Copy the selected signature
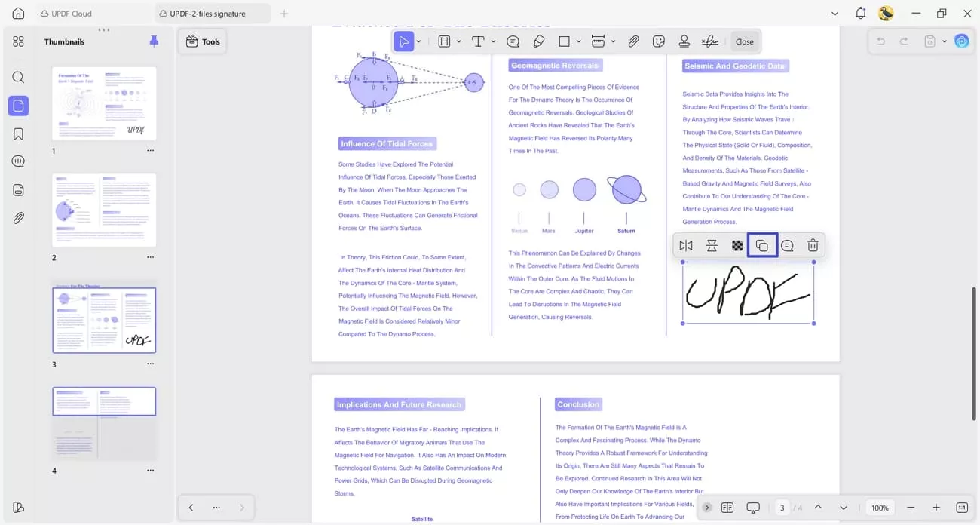Screen dimensions: 980x525 tap(762, 246)
